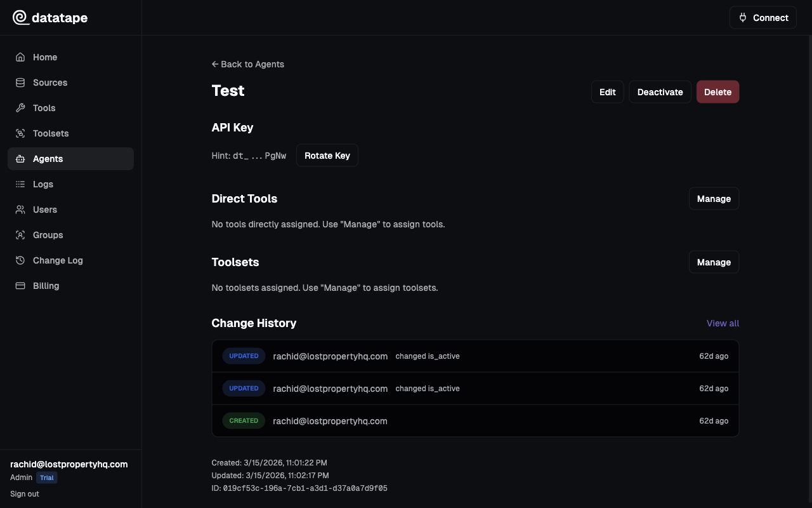Click Sign out
The width and height of the screenshot is (812, 508).
point(25,494)
